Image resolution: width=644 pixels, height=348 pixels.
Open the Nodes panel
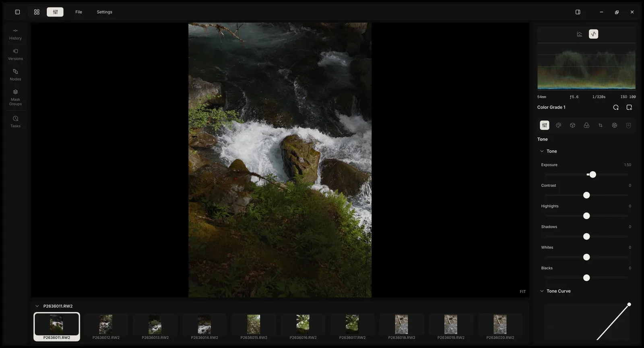[x=15, y=75]
